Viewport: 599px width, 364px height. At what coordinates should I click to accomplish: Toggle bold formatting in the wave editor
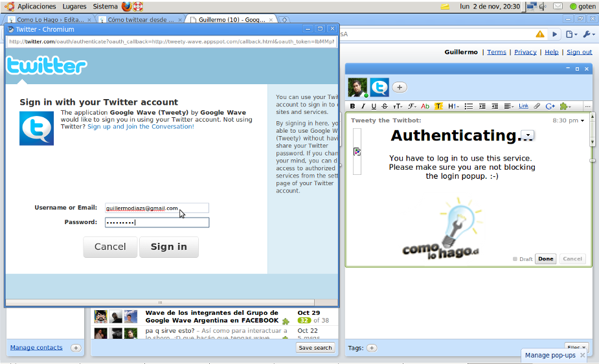tap(352, 106)
